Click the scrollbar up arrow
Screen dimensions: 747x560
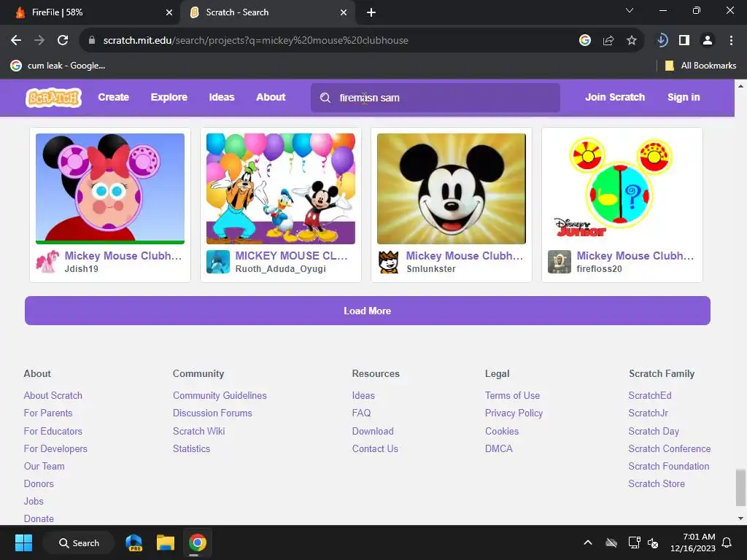(x=740, y=86)
